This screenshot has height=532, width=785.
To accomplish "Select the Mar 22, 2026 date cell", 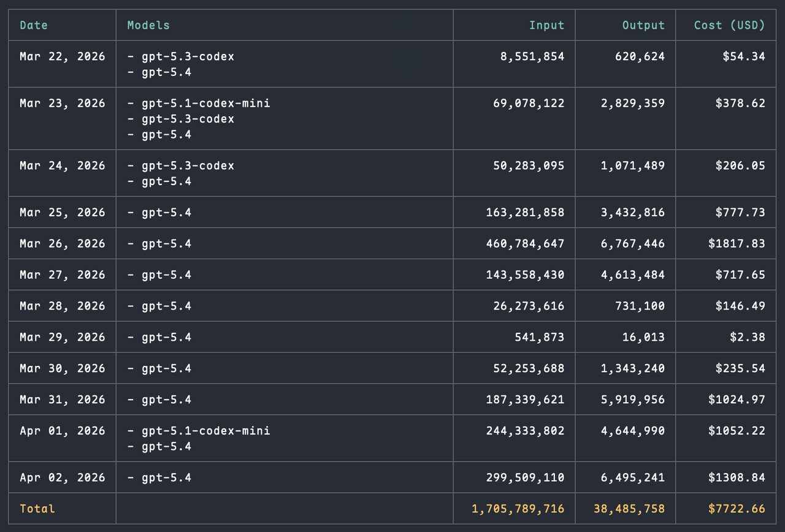I will [x=63, y=56].
